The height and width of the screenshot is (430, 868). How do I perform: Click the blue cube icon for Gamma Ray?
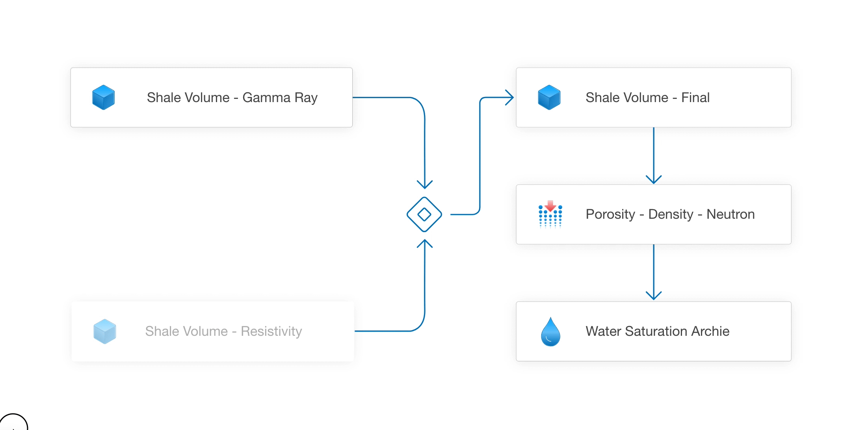point(103,97)
